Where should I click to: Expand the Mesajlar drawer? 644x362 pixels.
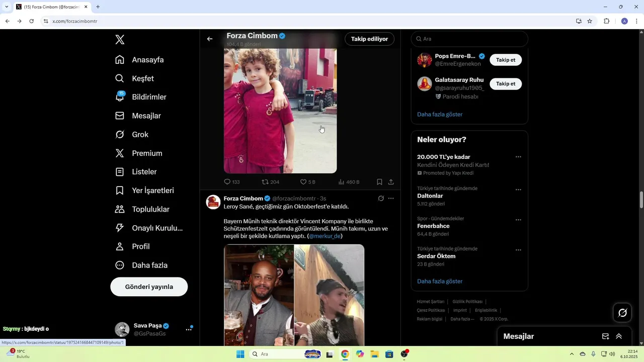619,336
